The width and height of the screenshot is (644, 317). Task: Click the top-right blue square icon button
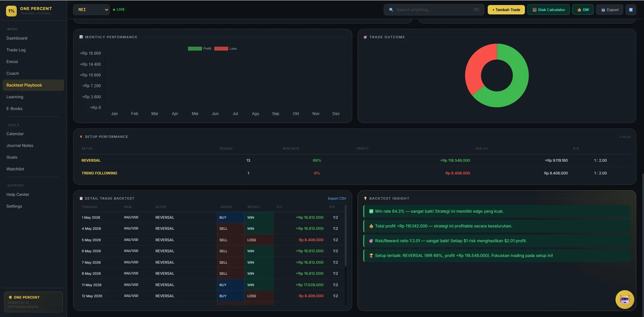coord(631,10)
